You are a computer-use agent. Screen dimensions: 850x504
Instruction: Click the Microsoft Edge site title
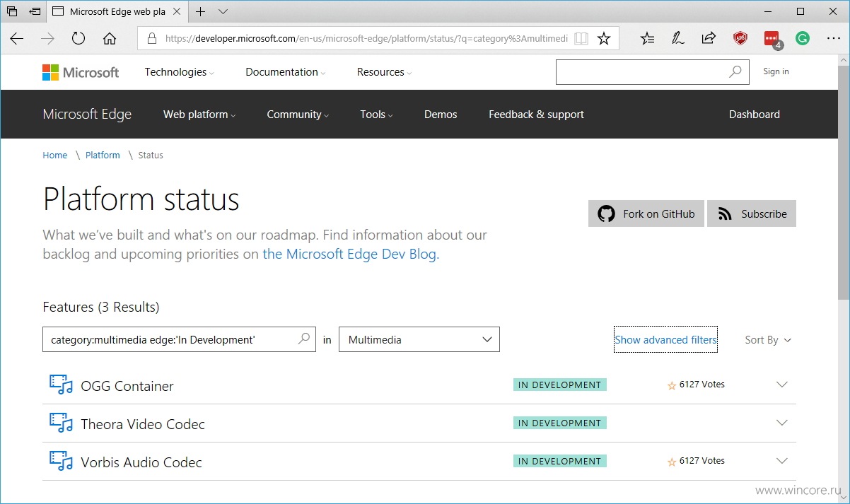(87, 115)
